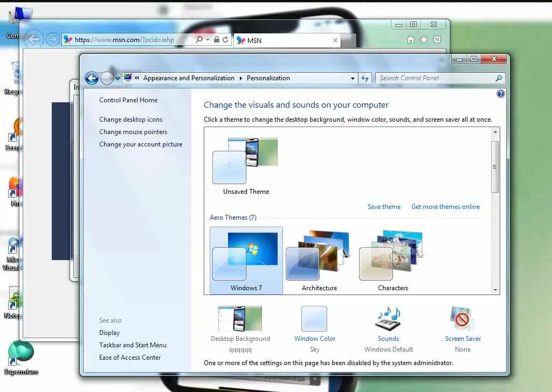Select the Notepad++ desktop shortcut
Viewport: 552px width, 392px height.
pyautogui.click(x=13, y=303)
